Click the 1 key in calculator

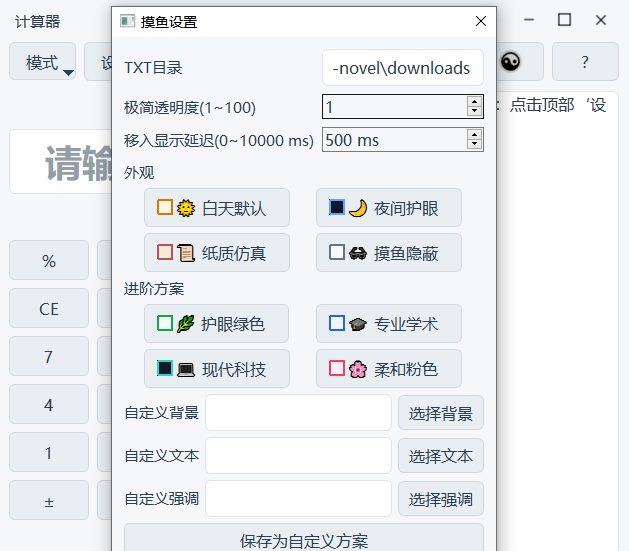tap(49, 452)
